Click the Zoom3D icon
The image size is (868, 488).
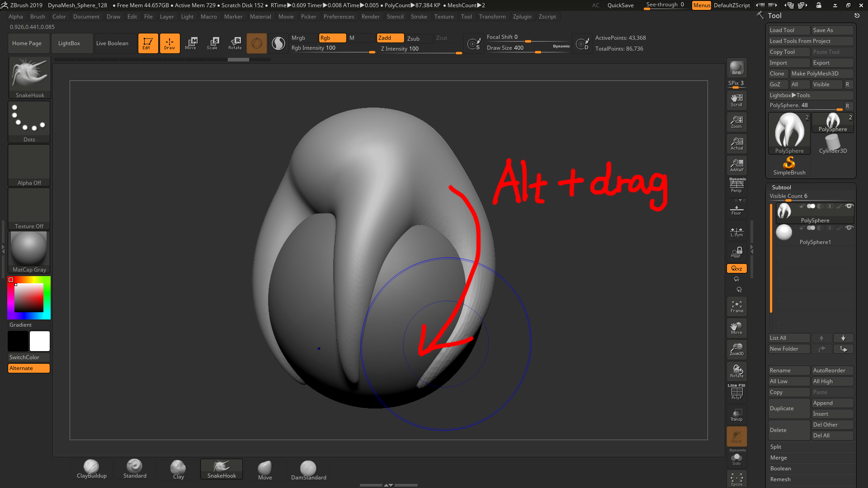coord(736,350)
